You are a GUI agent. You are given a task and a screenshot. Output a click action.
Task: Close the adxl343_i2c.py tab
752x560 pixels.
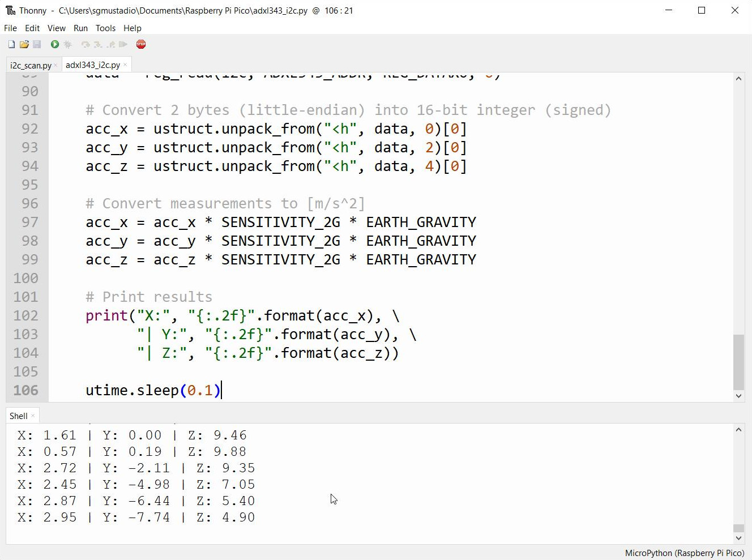pos(125,65)
